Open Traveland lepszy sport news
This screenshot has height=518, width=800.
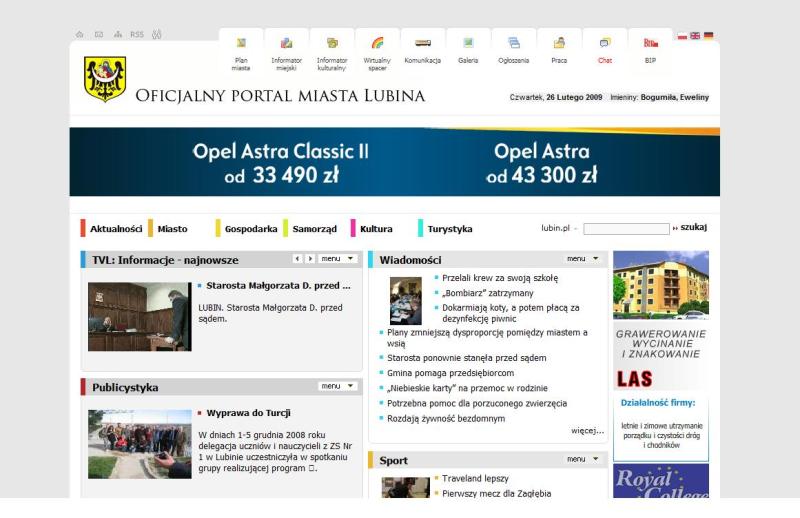(x=475, y=478)
